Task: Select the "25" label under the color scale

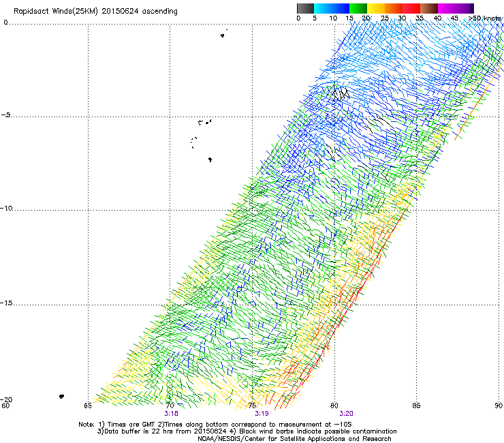Action: coord(384,18)
